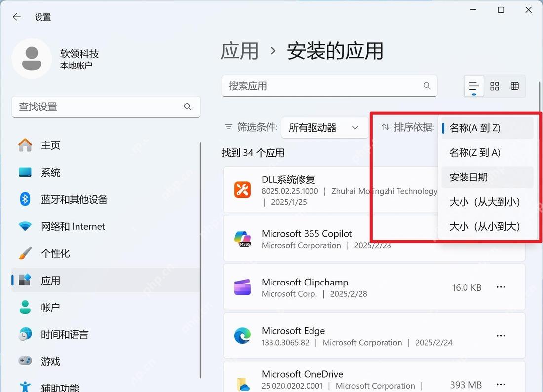
Task: Click the Microsoft Clipchamp app name
Action: point(305,282)
